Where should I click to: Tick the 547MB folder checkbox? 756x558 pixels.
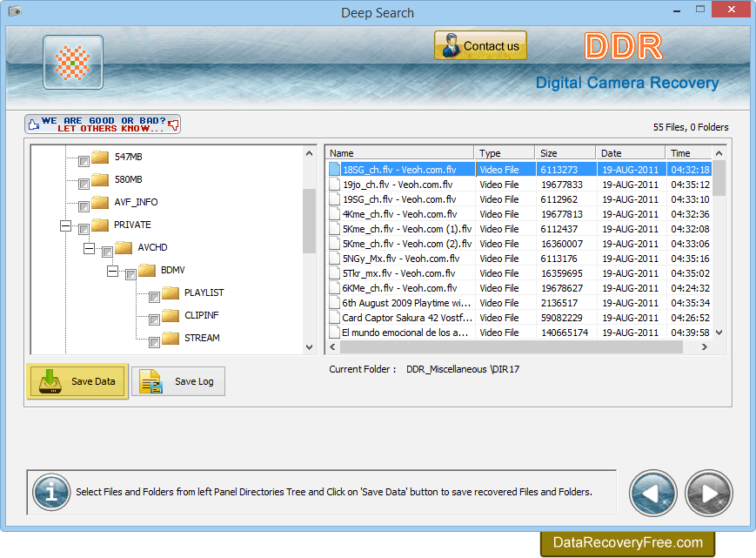point(84,161)
